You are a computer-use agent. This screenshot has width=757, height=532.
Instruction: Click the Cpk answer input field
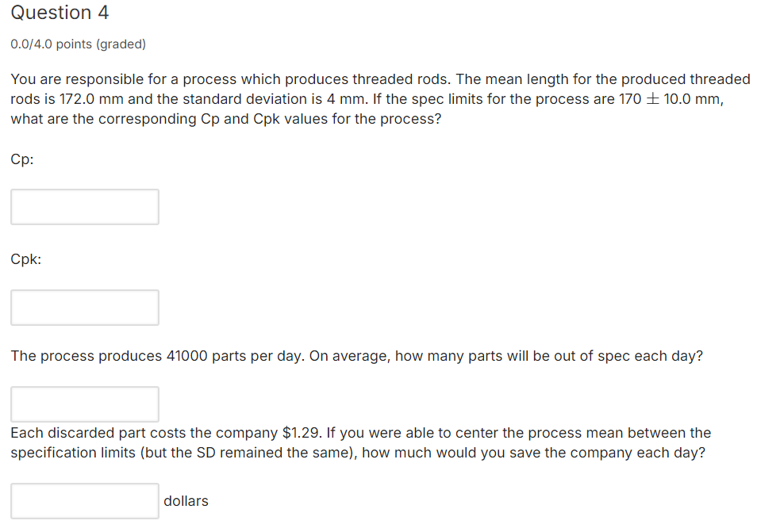coord(84,308)
